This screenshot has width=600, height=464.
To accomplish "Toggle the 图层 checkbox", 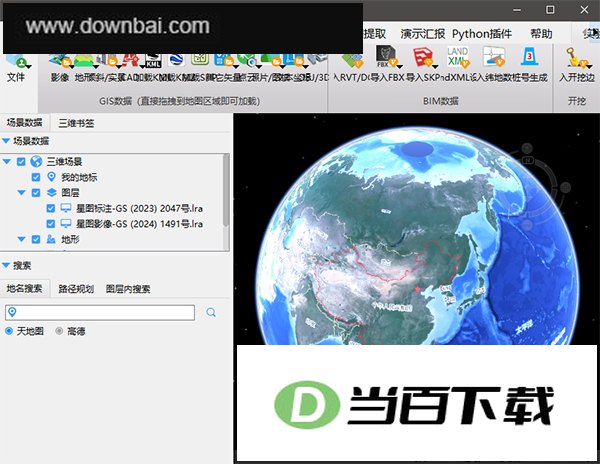I will coord(36,192).
